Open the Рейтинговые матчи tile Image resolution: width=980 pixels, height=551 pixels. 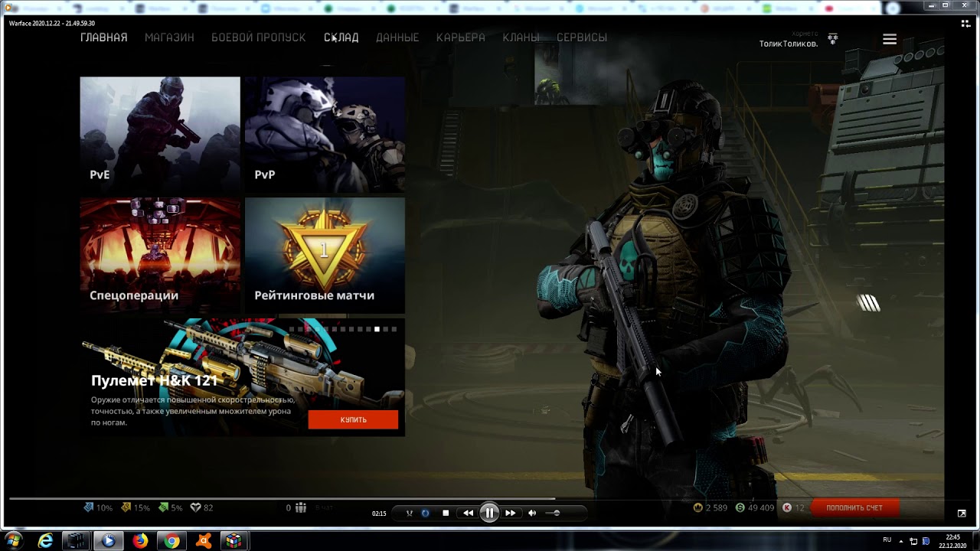(325, 255)
